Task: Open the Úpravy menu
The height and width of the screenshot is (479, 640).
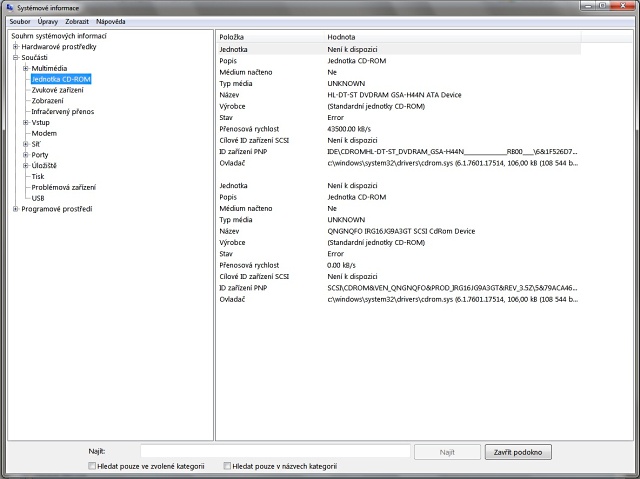Action: pos(47,22)
